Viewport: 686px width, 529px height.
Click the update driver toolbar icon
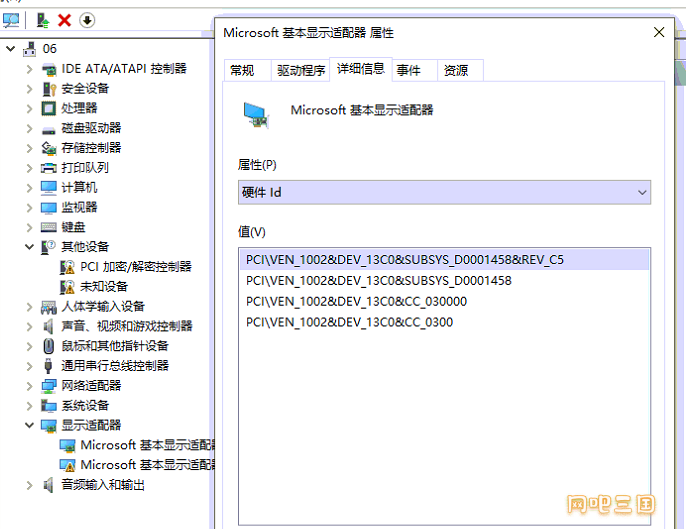tap(42, 20)
